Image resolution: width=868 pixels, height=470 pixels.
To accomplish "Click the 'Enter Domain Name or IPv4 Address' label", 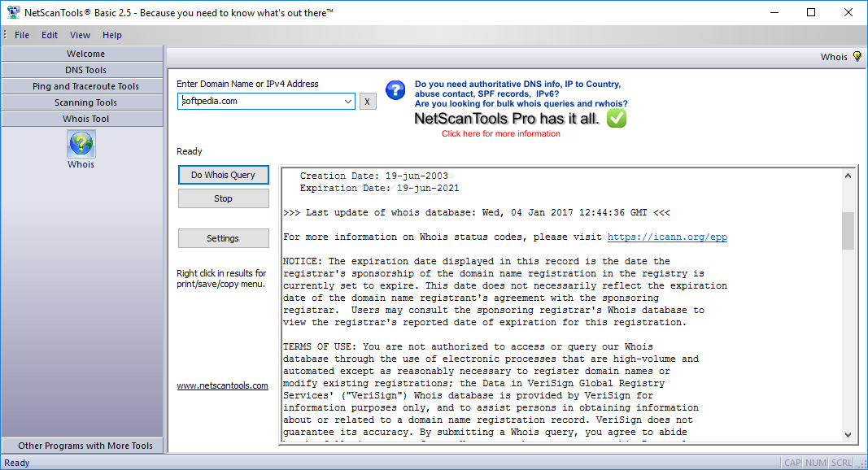I will (247, 84).
